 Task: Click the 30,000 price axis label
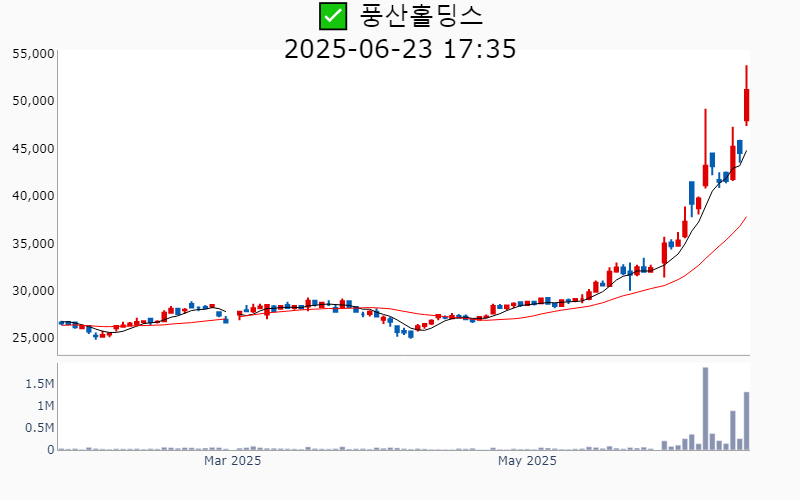tap(33, 291)
